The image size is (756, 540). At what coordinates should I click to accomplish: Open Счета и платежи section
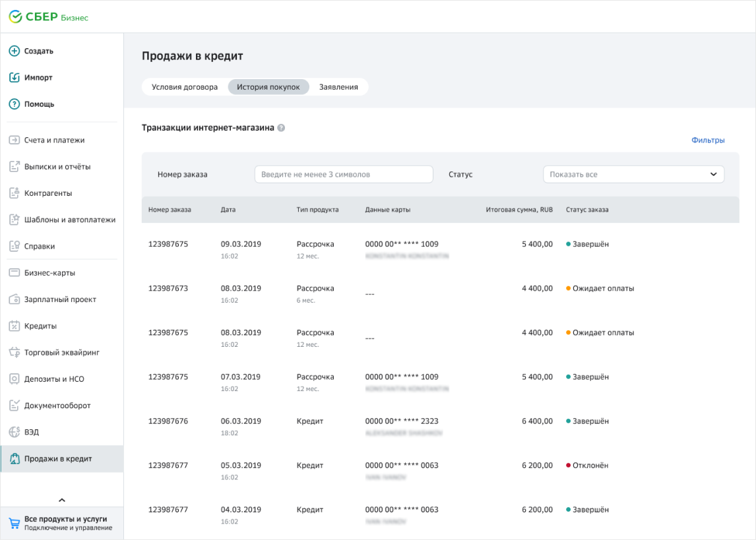54,140
